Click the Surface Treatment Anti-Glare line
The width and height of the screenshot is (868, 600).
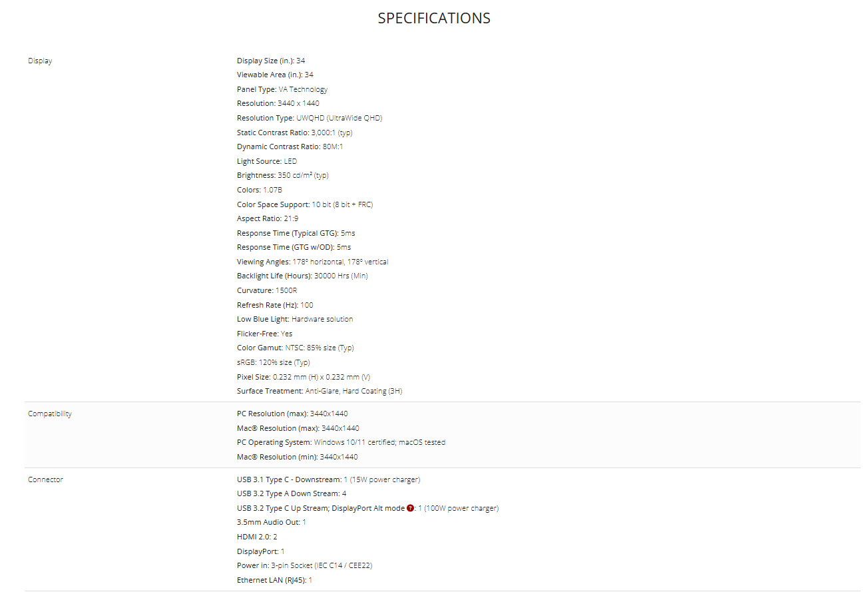[320, 391]
